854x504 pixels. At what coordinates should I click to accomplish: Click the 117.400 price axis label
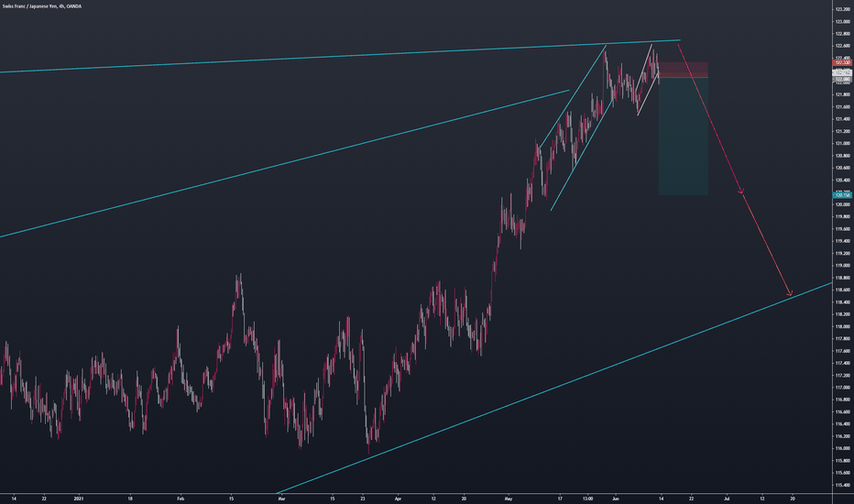tap(843, 363)
